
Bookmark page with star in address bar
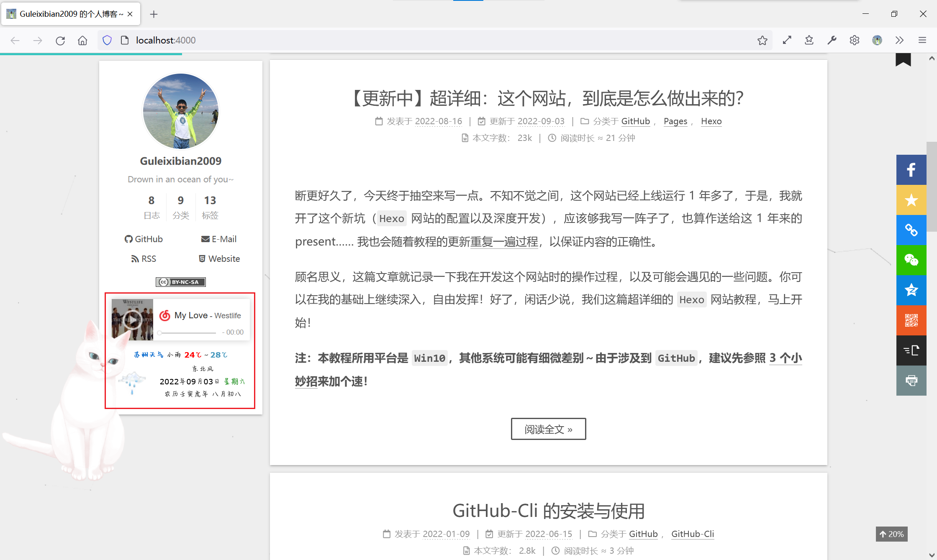[x=762, y=40]
